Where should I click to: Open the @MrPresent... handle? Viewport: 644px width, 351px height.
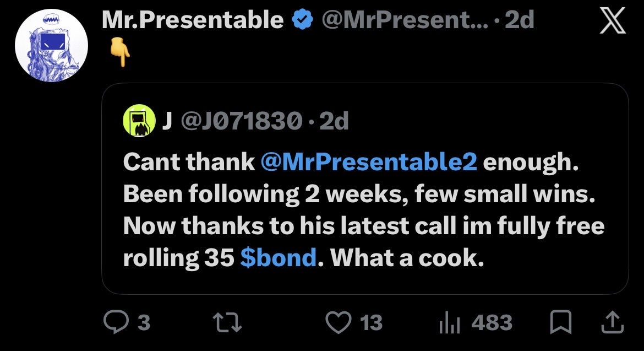pos(405,20)
